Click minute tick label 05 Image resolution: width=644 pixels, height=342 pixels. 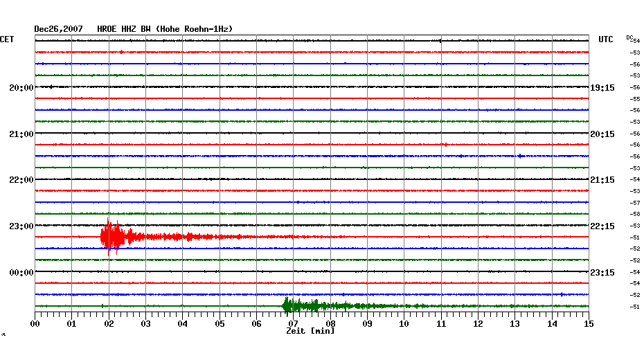click(220, 323)
